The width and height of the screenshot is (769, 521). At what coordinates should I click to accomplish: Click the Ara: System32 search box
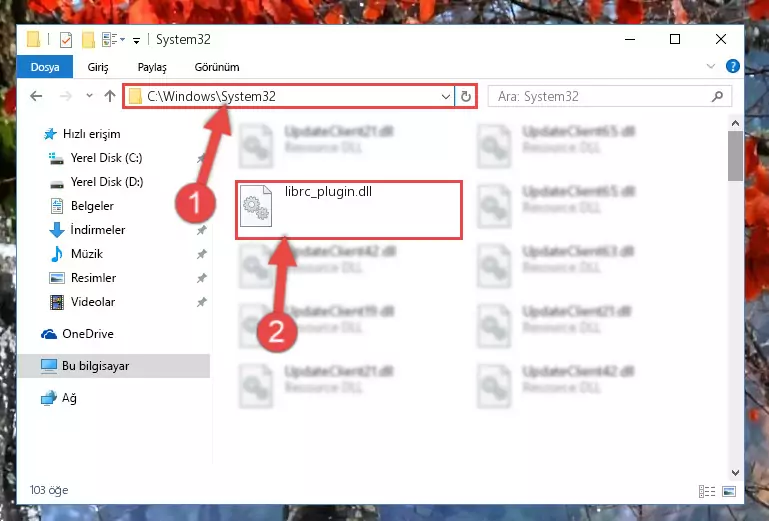[x=610, y=96]
